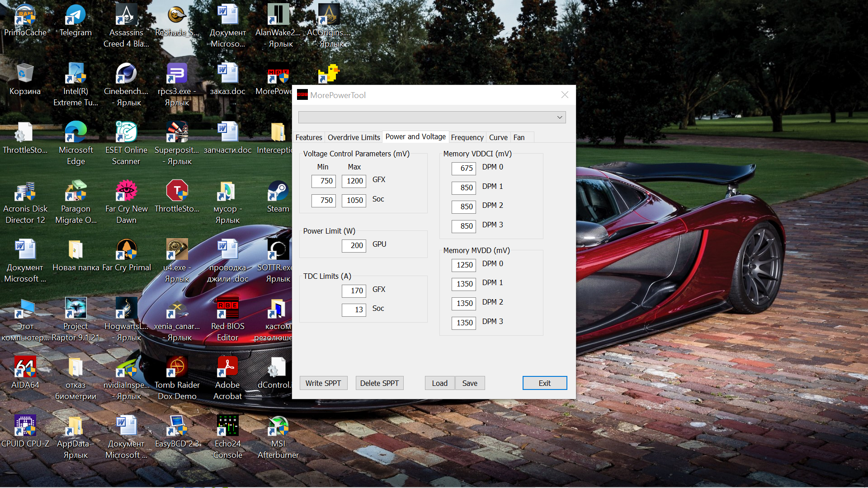Open the Recycle Bin (Корзина)
Viewport: 868px width, 488px height.
[25, 74]
